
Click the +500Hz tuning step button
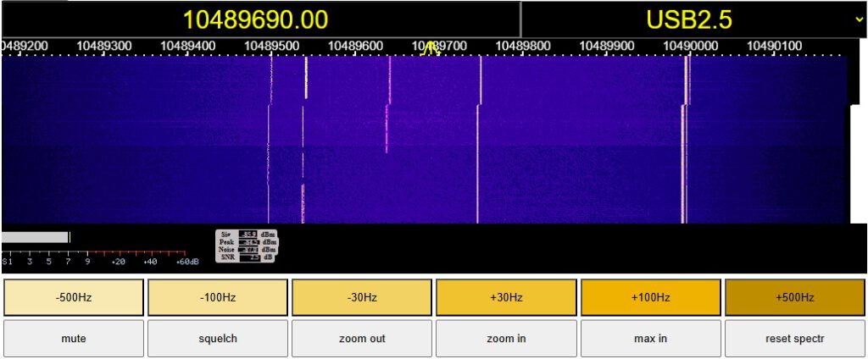[x=794, y=297]
